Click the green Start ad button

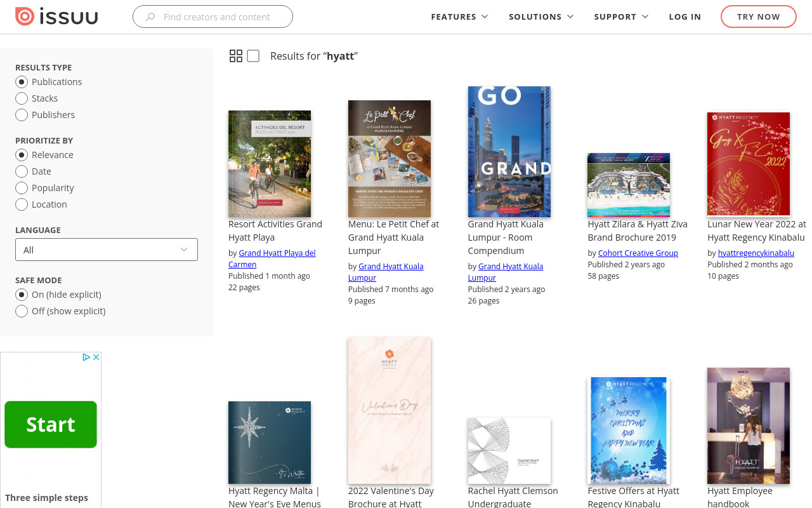click(x=51, y=424)
